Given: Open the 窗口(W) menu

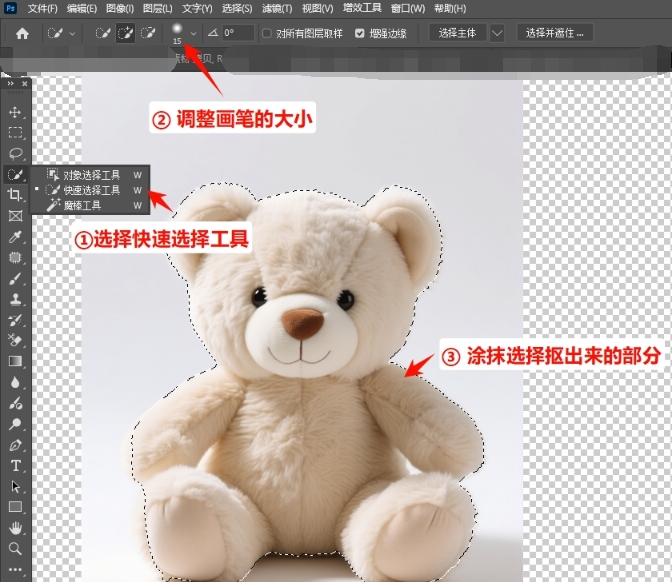Looking at the screenshot, I should (408, 8).
